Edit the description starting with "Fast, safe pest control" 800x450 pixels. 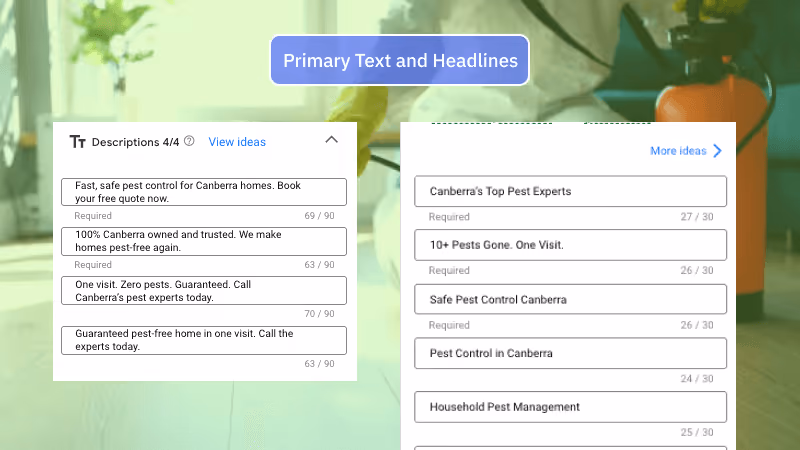pyautogui.click(x=204, y=192)
